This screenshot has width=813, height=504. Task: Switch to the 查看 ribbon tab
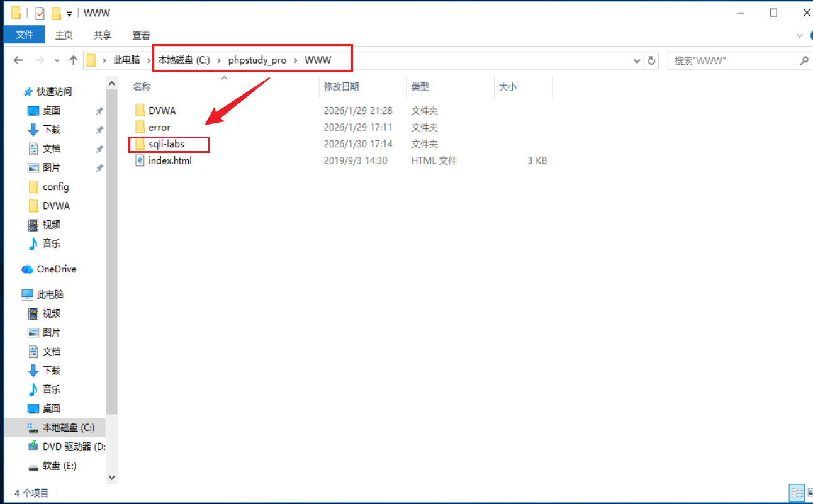coord(141,35)
